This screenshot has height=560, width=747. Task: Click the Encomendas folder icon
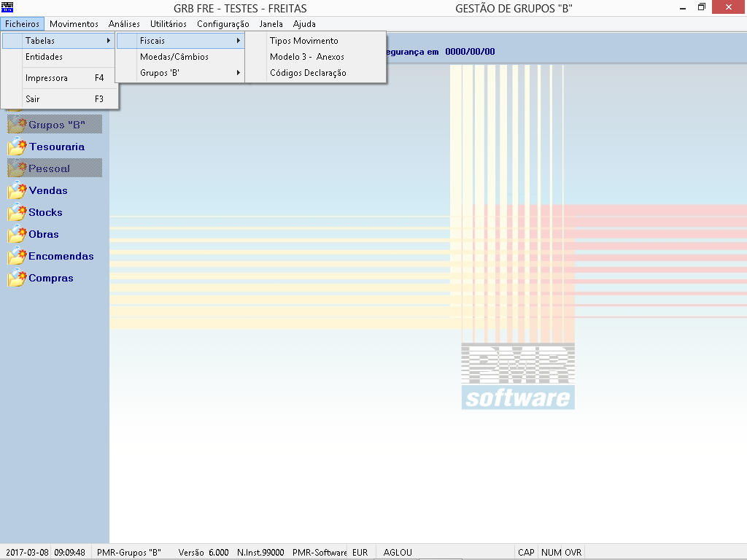pyautogui.click(x=18, y=256)
